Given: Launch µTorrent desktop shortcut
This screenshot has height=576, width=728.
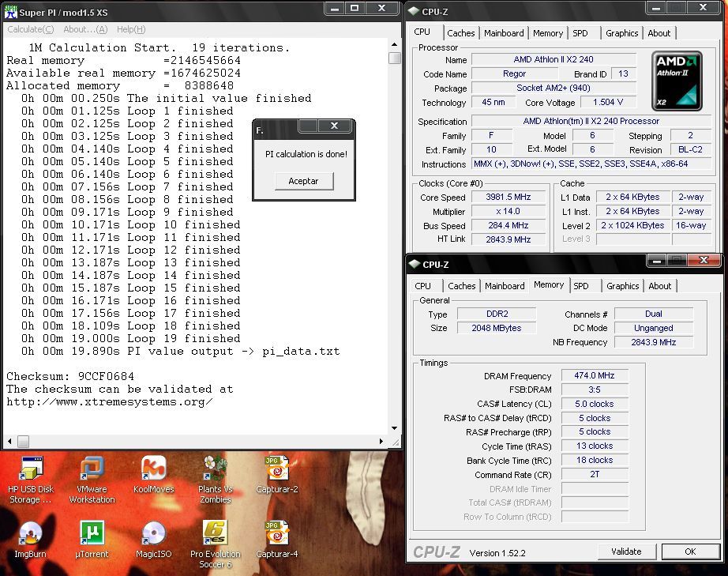Looking at the screenshot, I should coord(92,540).
